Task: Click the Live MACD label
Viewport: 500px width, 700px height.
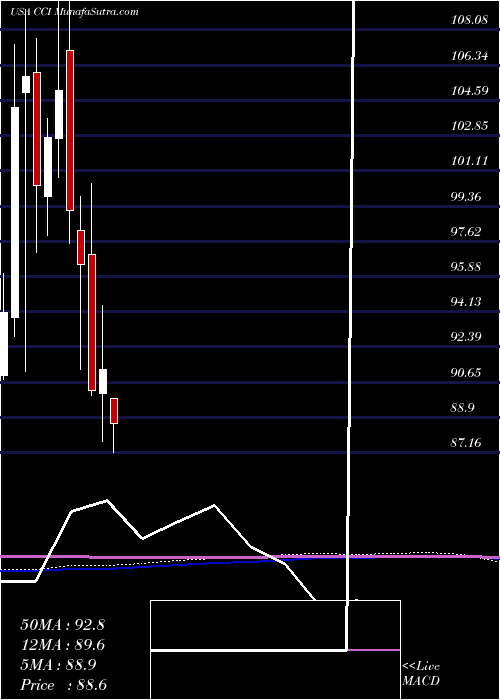Action: pos(421,674)
